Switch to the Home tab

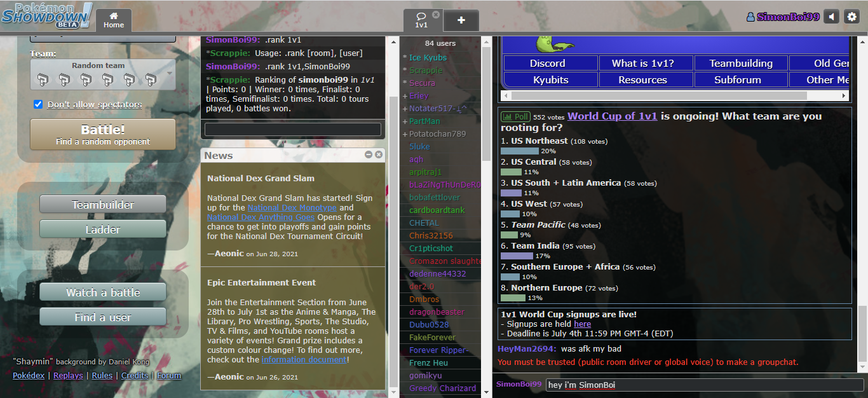(114, 20)
